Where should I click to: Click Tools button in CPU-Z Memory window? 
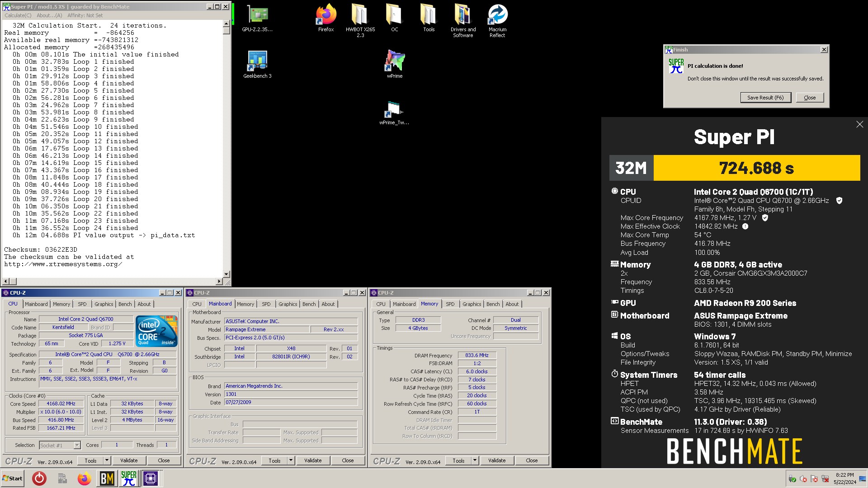pyautogui.click(x=458, y=460)
